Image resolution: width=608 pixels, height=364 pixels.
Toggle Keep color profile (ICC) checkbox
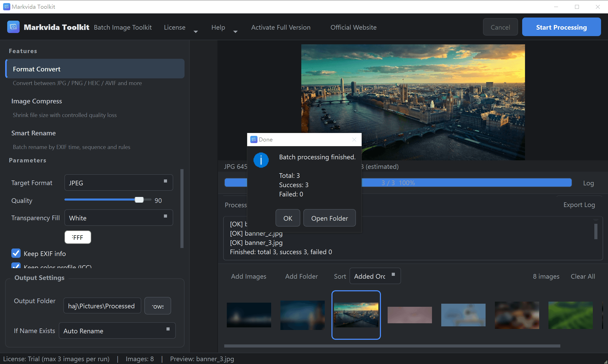(16, 266)
